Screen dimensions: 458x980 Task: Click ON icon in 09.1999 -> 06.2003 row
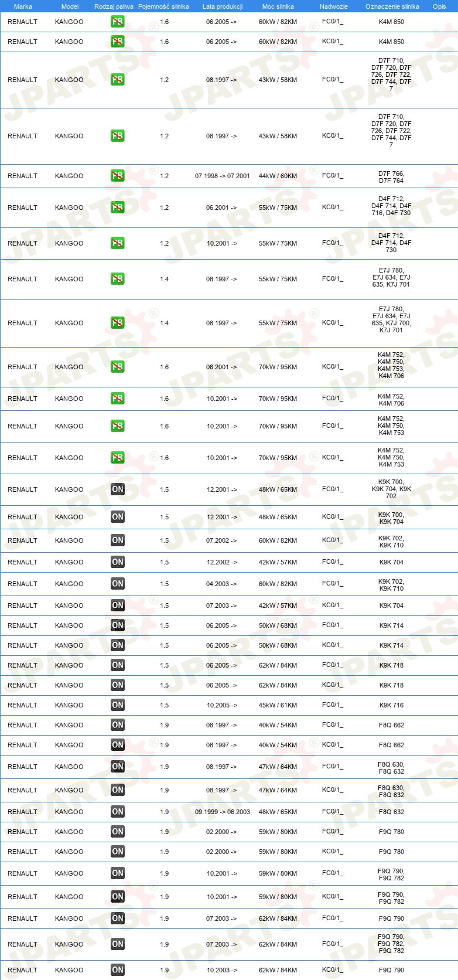click(x=118, y=812)
